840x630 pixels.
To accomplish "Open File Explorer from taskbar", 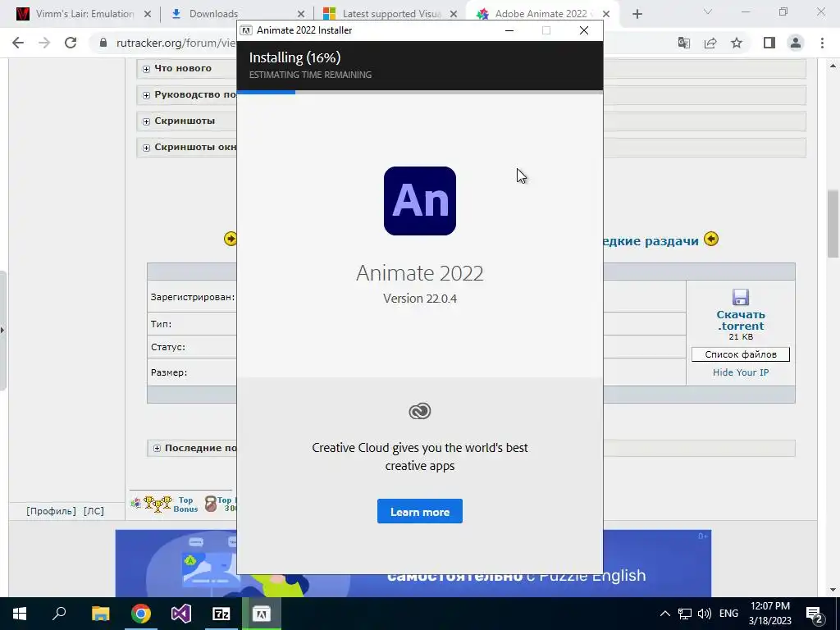I will click(100, 614).
